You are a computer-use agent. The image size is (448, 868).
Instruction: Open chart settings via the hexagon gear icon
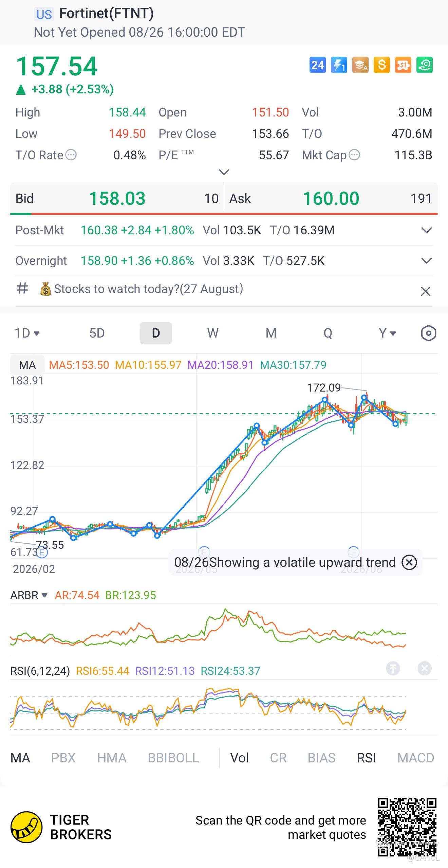coord(428,333)
